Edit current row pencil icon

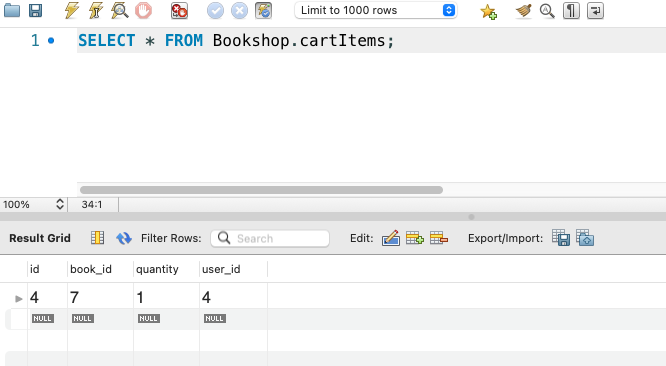pos(391,238)
